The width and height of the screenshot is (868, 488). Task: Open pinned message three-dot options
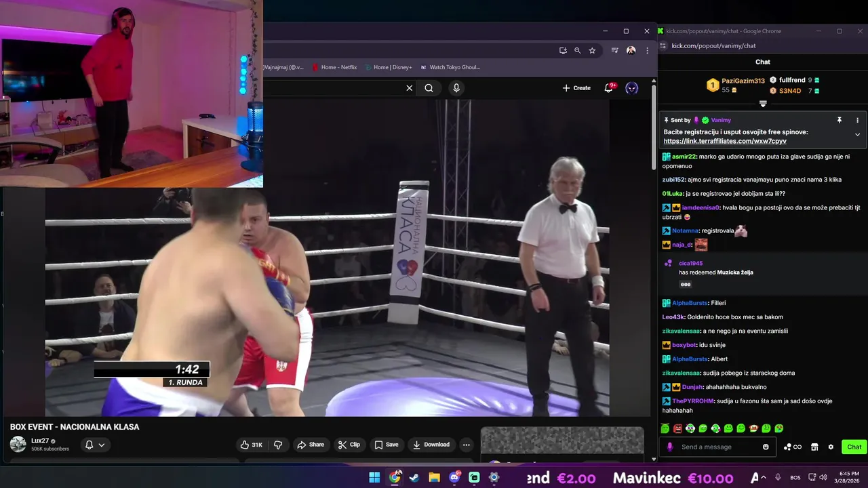[857, 120]
